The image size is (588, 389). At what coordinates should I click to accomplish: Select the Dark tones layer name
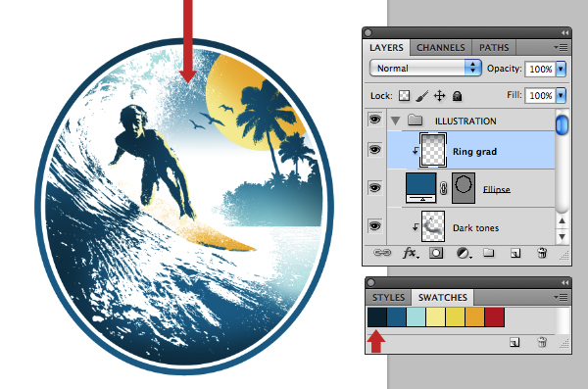click(475, 228)
